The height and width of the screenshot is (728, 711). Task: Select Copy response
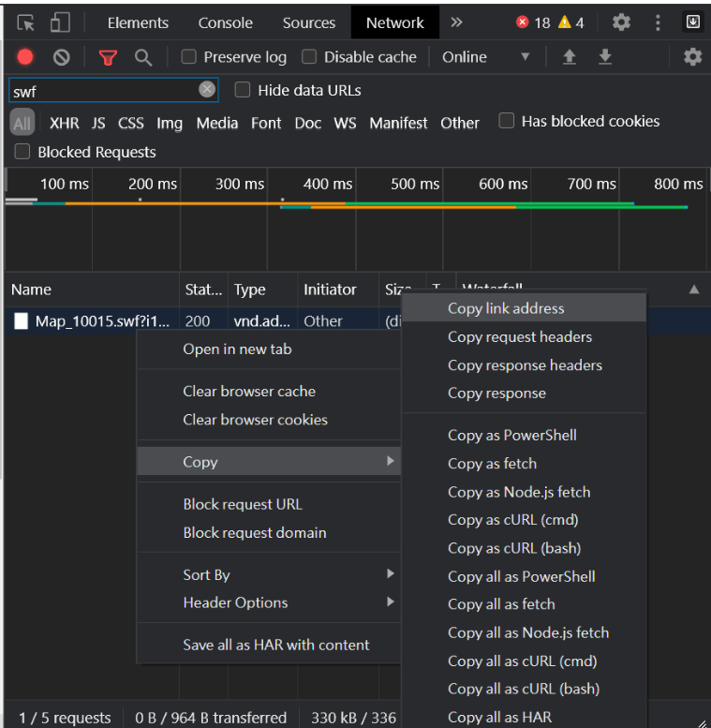[524, 393]
